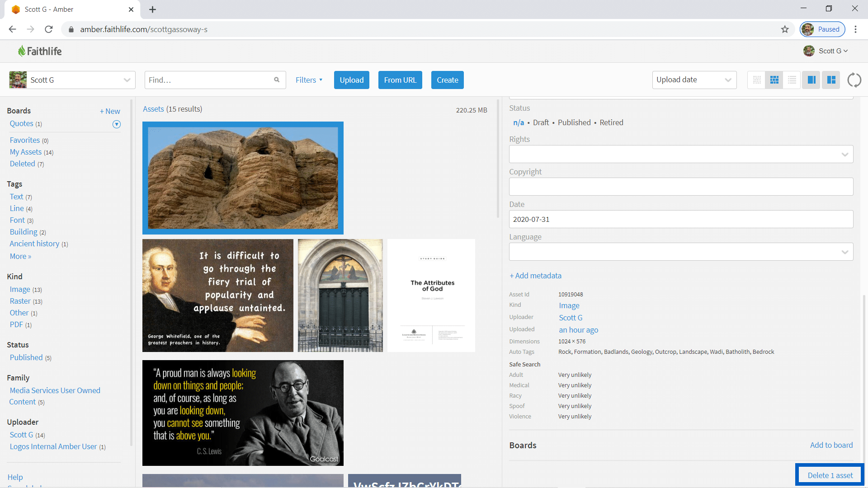The width and height of the screenshot is (868, 488).
Task: Click the Create button
Action: point(448,80)
